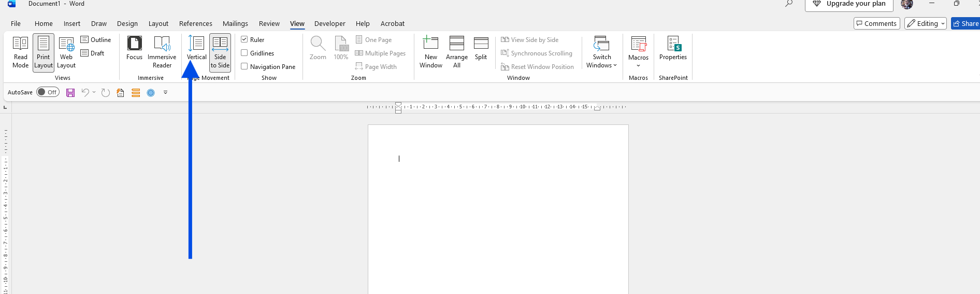
Task: Open Editing mode dropdown
Action: coord(926,23)
